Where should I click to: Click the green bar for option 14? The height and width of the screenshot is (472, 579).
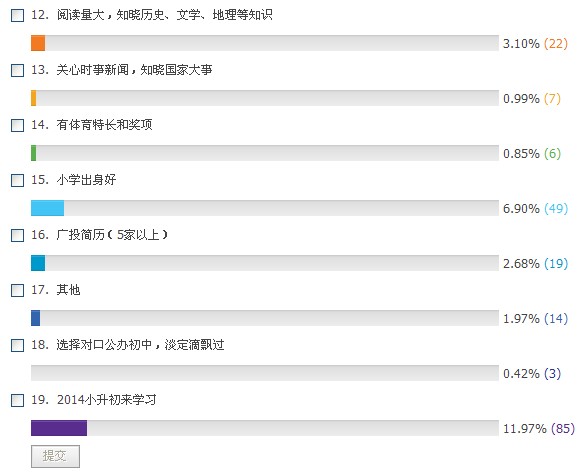(34, 153)
